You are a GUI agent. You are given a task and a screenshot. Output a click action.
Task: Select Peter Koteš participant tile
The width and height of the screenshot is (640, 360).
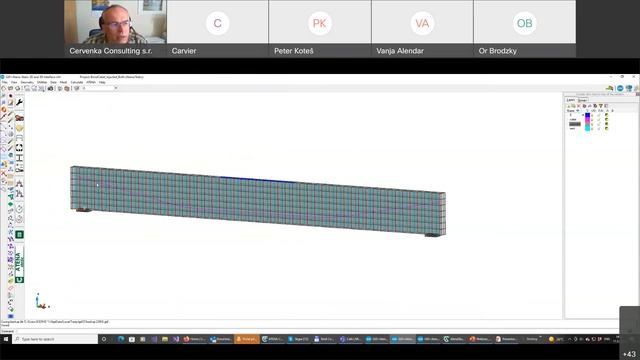point(320,29)
